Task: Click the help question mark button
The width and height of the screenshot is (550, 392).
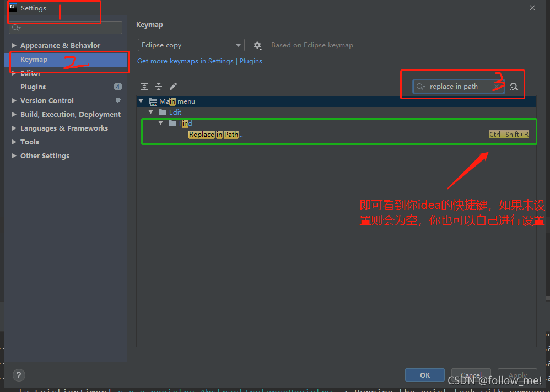Action: tap(19, 375)
